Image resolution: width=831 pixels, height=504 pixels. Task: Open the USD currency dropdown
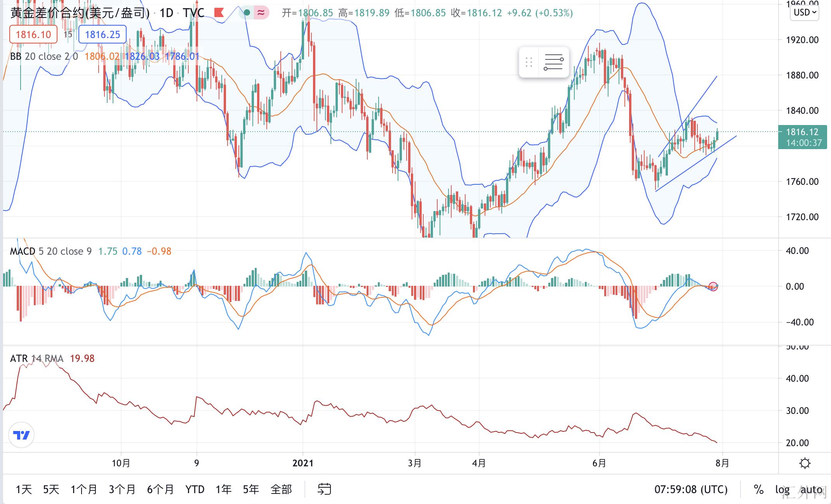(x=805, y=12)
